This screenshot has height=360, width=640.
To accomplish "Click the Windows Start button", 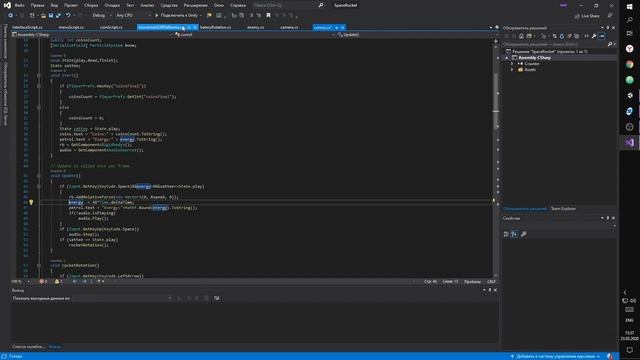I will (x=629, y=7).
